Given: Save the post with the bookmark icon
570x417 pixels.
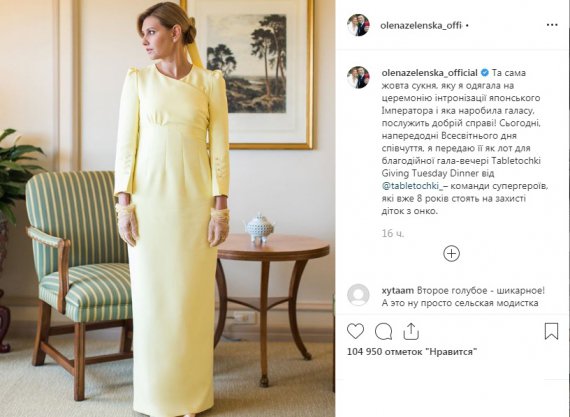Looking at the screenshot, I should (x=551, y=331).
